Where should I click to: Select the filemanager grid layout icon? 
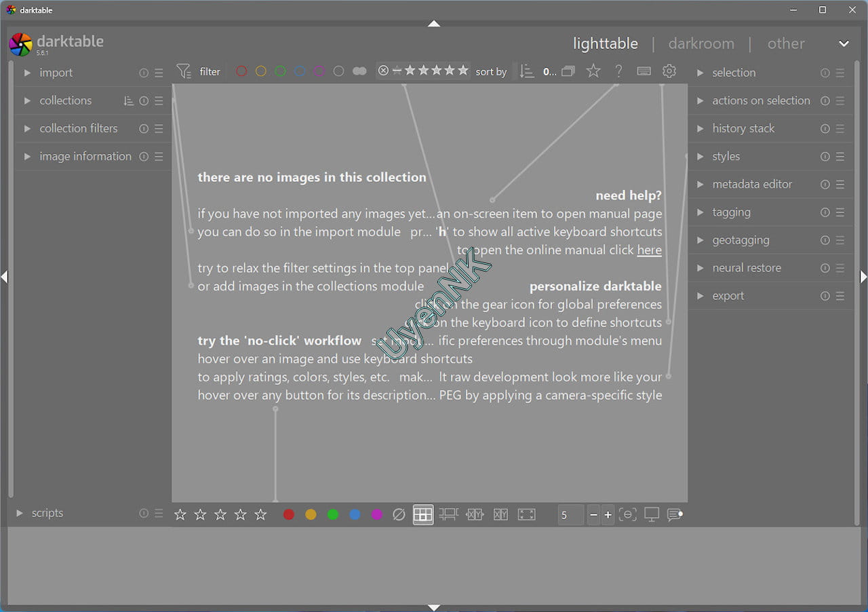point(423,515)
